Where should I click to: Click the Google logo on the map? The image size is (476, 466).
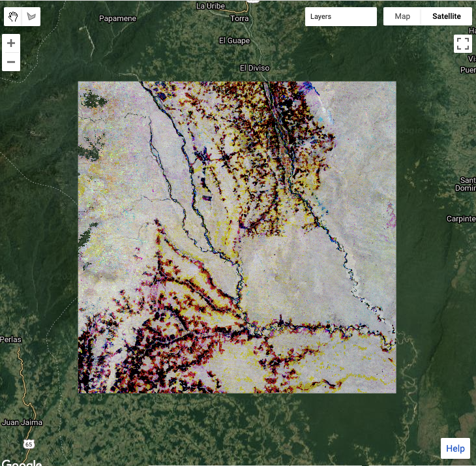(x=22, y=462)
